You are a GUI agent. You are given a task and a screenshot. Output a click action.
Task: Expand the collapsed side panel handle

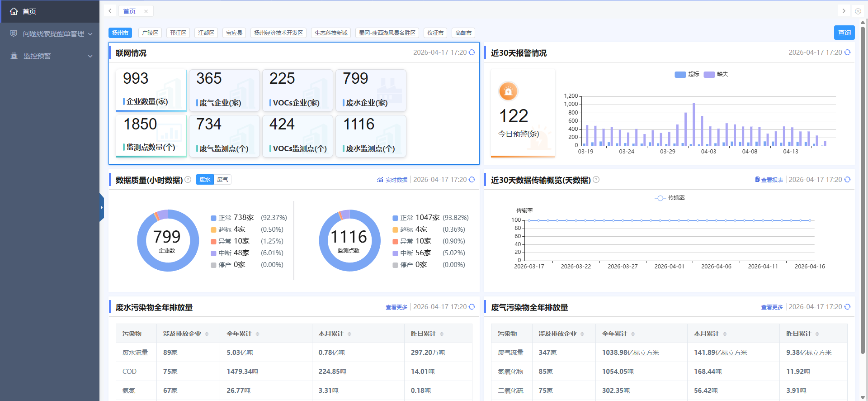point(102,207)
